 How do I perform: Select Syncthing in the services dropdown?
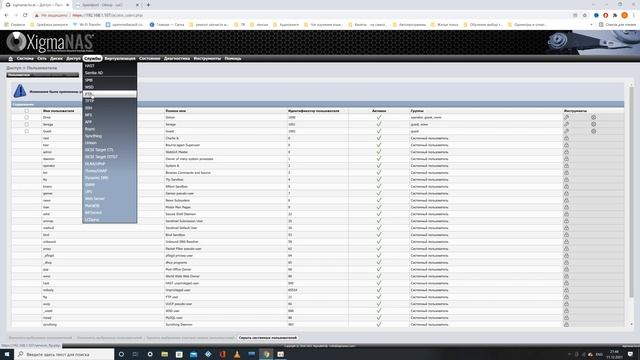click(x=109, y=136)
